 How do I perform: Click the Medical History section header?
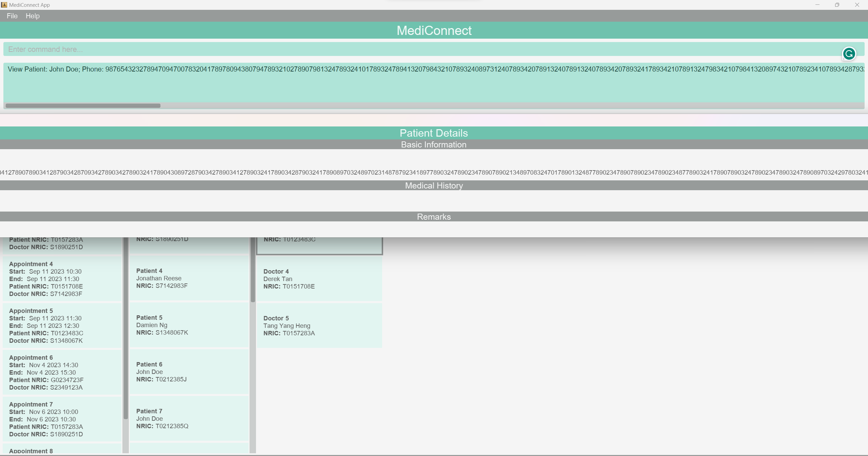point(434,185)
